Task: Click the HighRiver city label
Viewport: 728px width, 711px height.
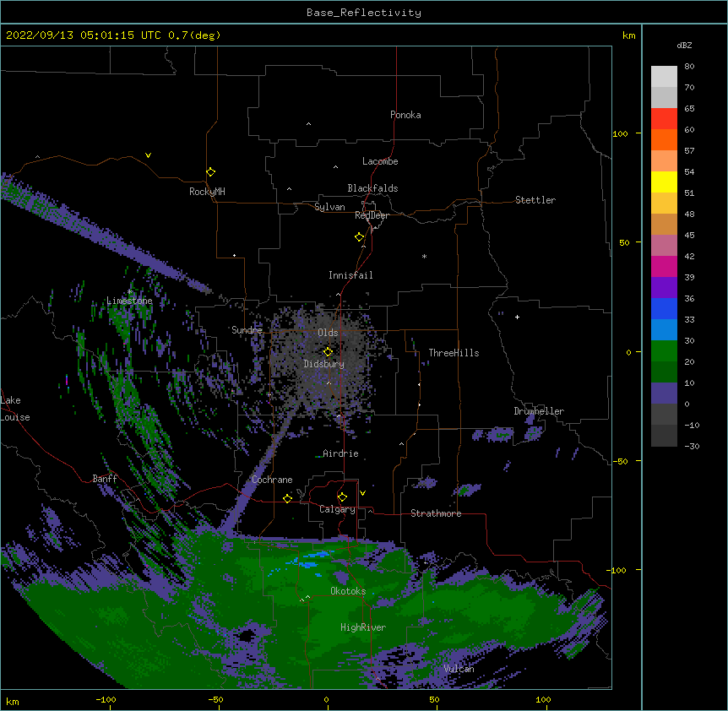Action: pos(363,627)
